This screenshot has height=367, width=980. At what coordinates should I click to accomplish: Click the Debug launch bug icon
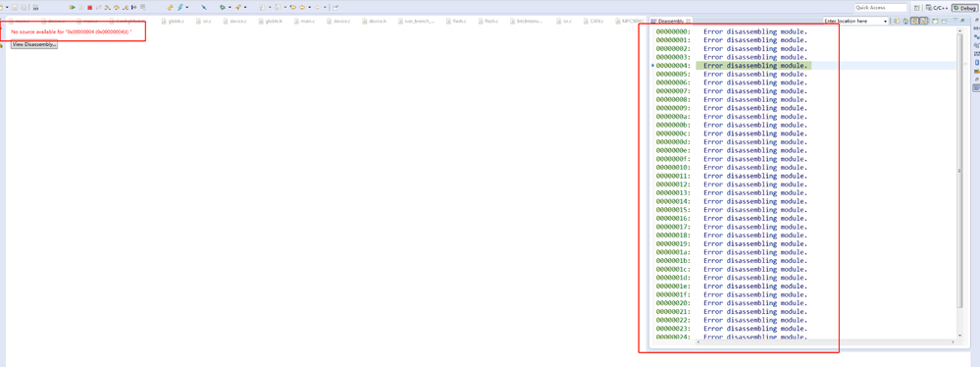point(222,8)
